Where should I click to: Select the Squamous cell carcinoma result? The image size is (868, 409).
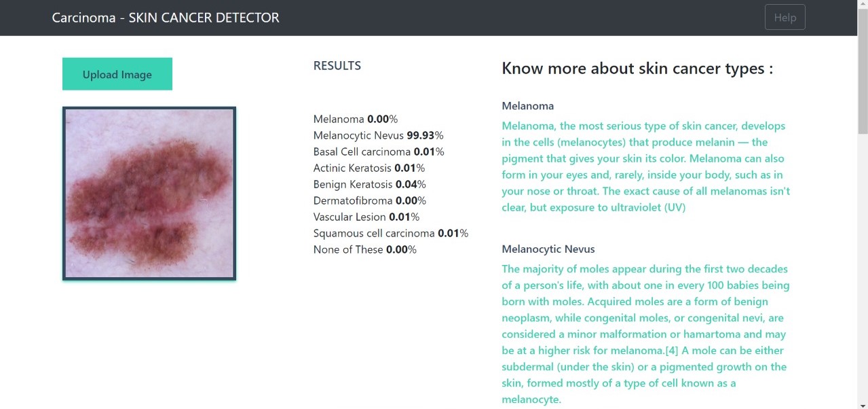click(x=390, y=233)
